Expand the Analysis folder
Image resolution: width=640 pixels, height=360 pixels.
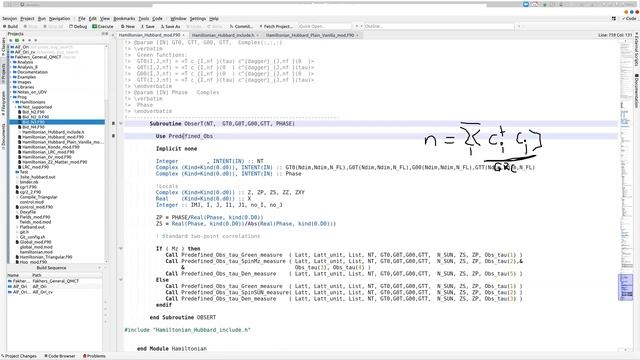pyautogui.click(x=11, y=62)
